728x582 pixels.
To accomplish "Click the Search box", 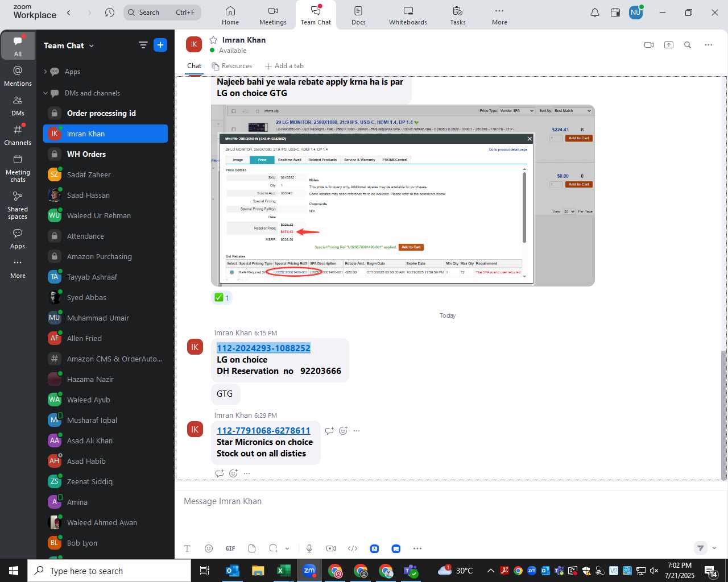I will click(x=163, y=13).
